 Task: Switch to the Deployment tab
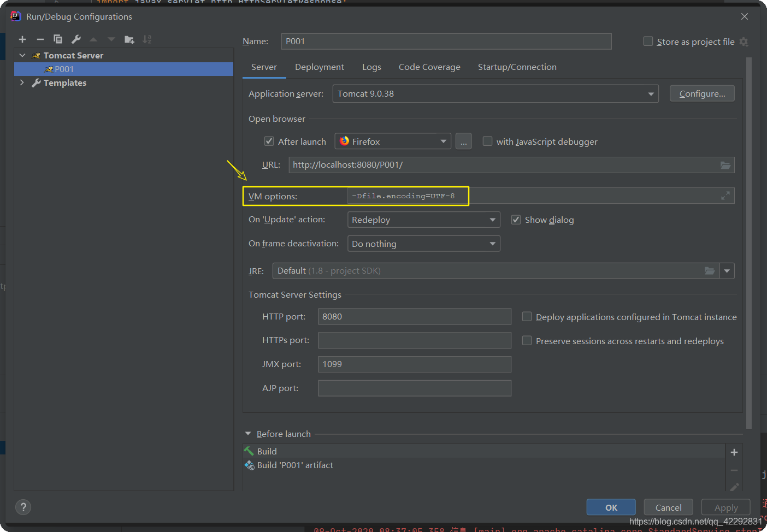point(319,67)
